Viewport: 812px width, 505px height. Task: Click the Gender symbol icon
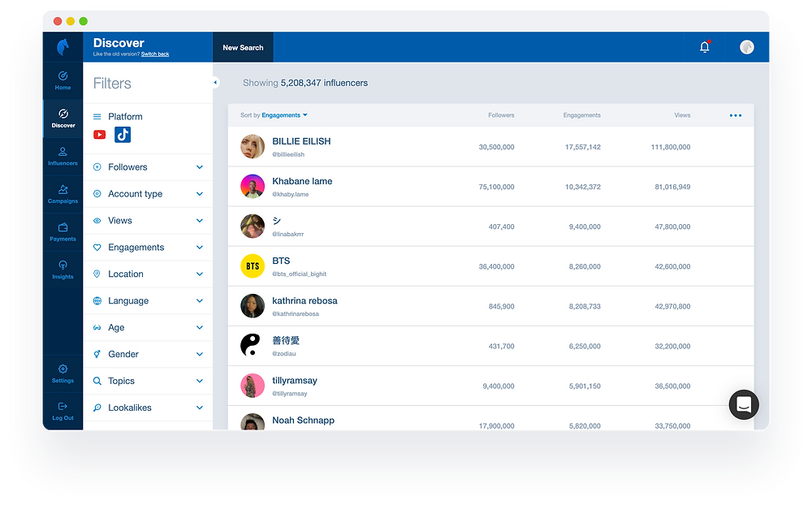point(97,354)
